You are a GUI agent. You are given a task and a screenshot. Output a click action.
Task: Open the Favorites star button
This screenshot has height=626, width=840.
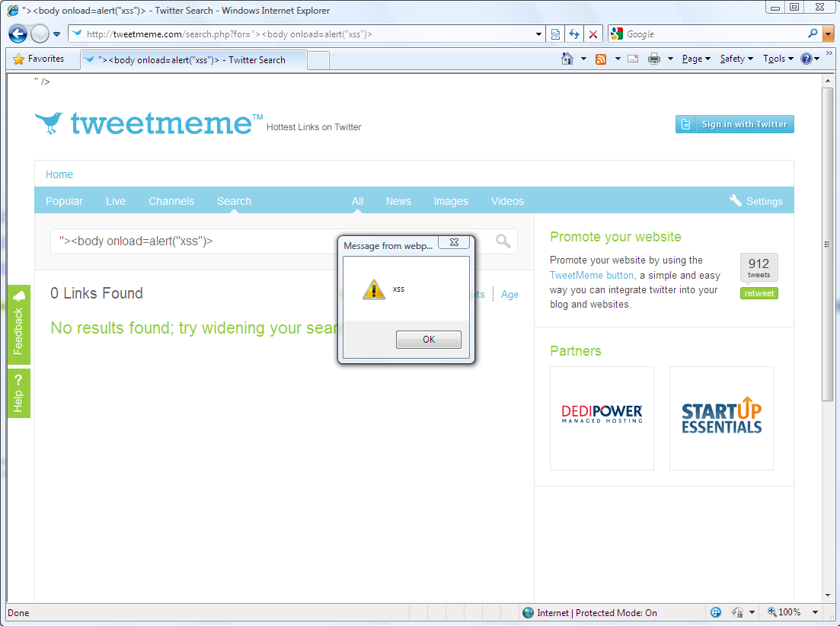(38, 59)
